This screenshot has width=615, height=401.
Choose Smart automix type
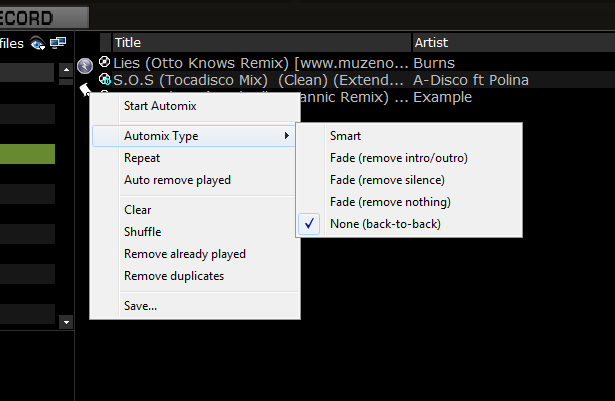point(345,136)
